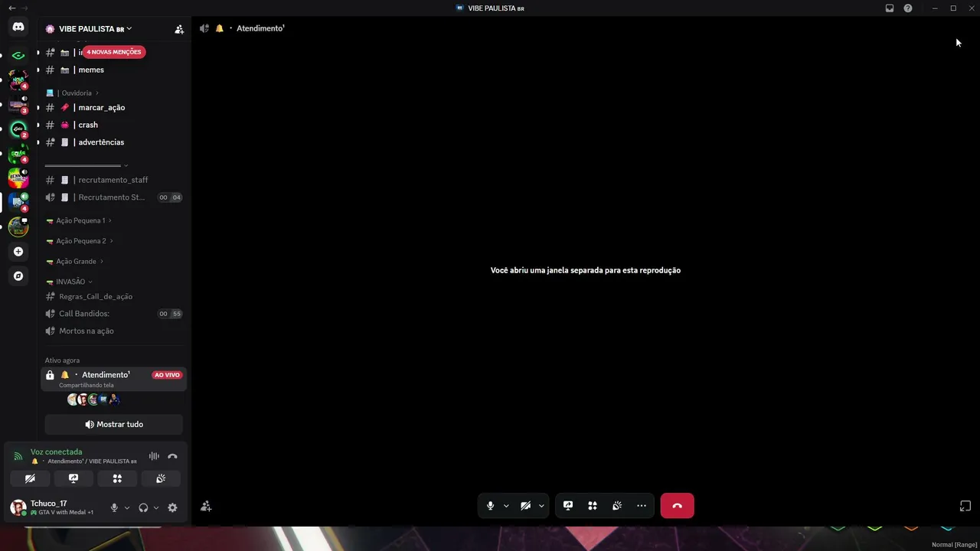The image size is (980, 551).
Task: End call with red disconnect button
Action: (x=677, y=506)
